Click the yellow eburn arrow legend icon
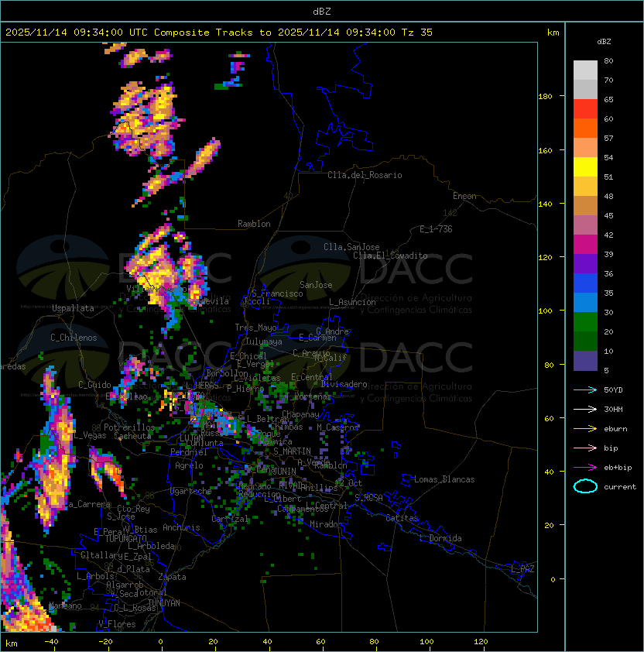 pos(585,429)
